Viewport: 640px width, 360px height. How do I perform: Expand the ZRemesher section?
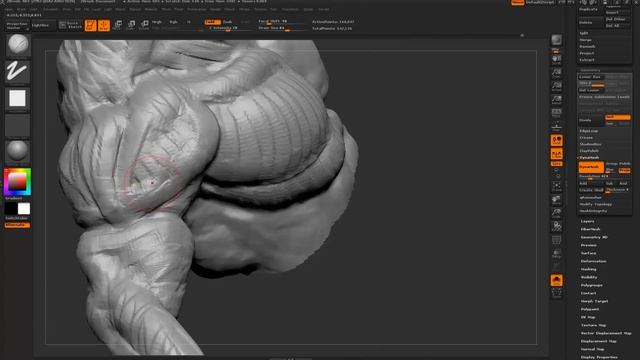coord(591,198)
